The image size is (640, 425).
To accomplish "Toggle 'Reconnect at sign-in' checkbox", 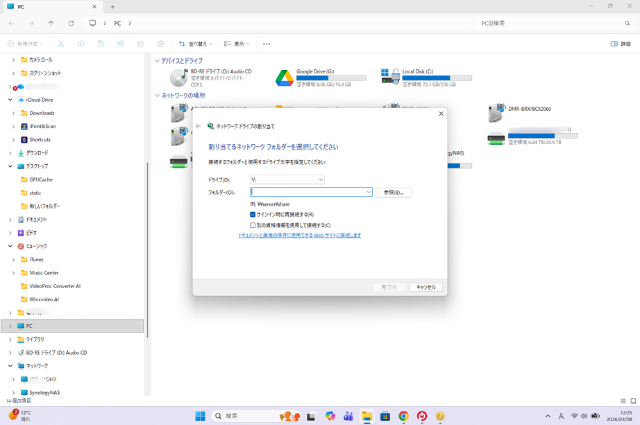I will pos(253,214).
